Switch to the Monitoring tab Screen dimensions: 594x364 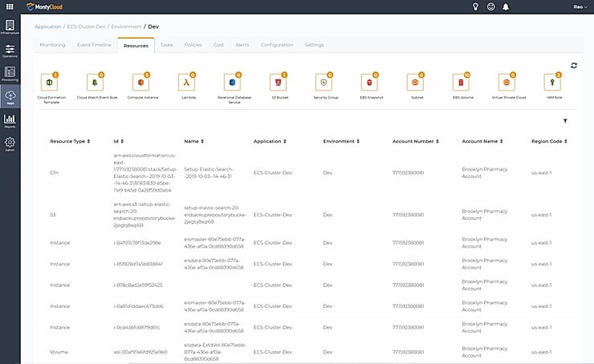pyautogui.click(x=53, y=45)
